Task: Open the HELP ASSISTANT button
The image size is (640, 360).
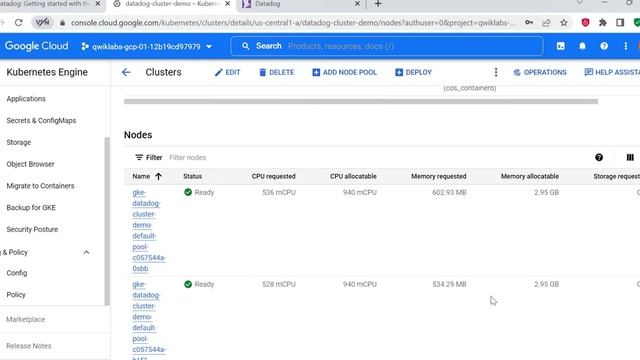Action: (612, 72)
